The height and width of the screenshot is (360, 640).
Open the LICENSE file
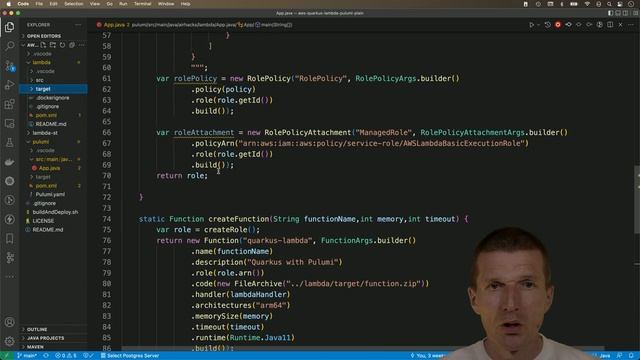[x=53, y=221]
